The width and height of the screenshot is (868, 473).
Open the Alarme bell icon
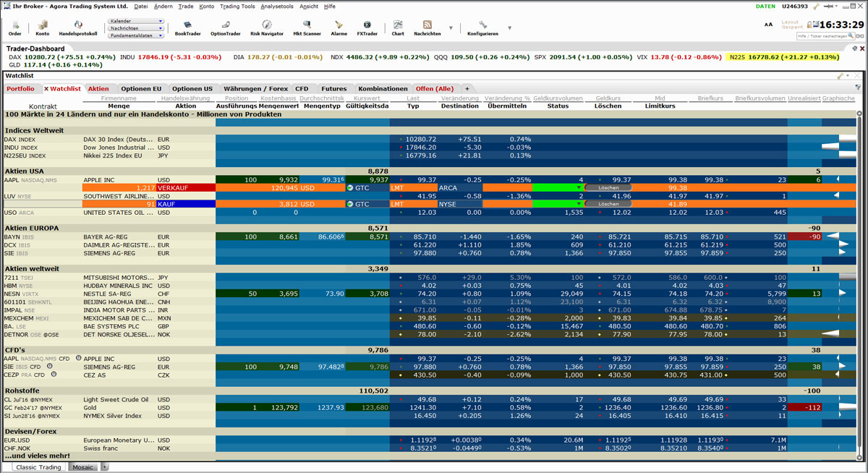click(x=339, y=27)
